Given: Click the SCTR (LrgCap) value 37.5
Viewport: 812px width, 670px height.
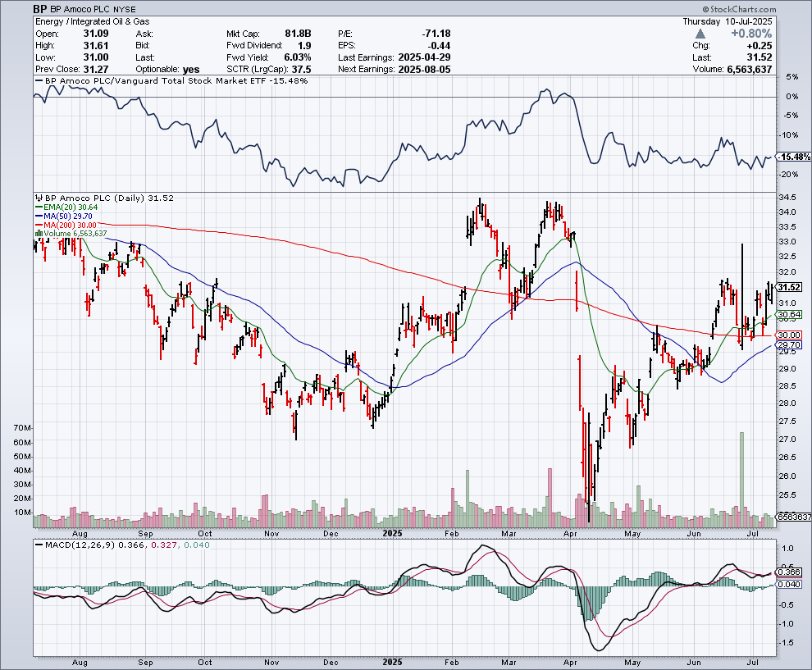Looking at the screenshot, I should pos(301,70).
